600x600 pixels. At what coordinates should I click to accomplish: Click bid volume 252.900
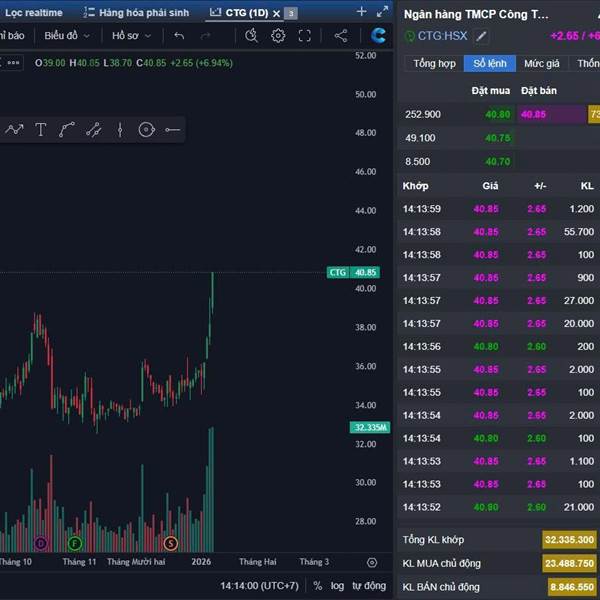coord(423,114)
